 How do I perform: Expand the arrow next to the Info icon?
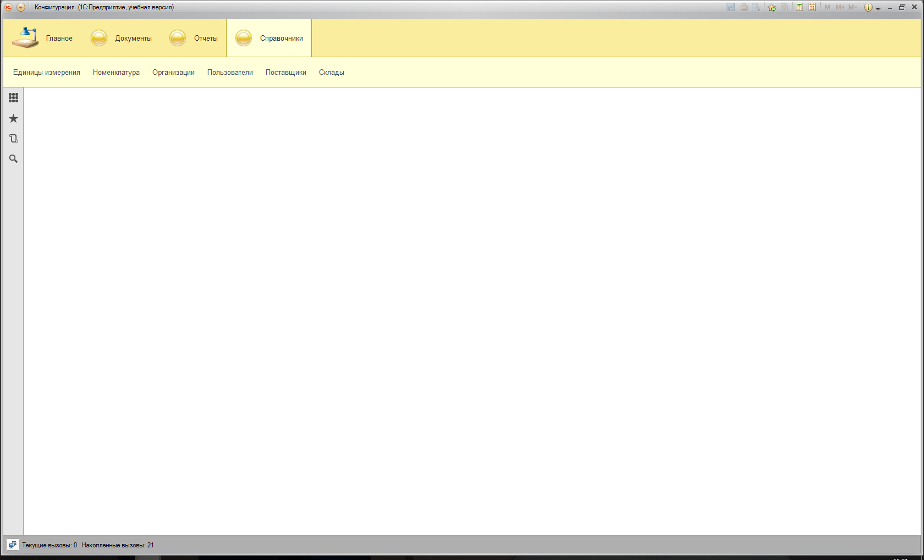878,8
